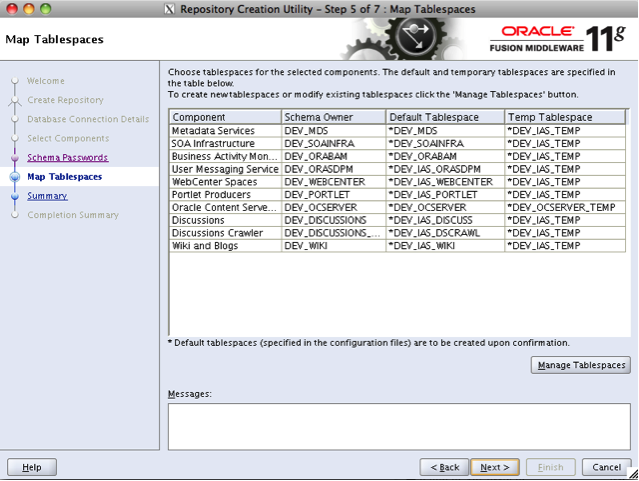The width and height of the screenshot is (639, 481).
Task: Cancel the repository creation wizard
Action: click(606, 467)
